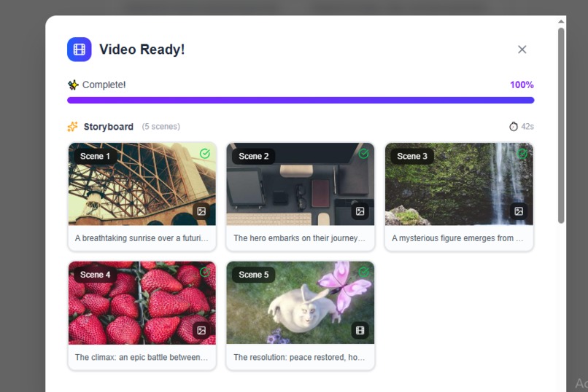
Task: Click the Scene 5 label badge
Action: pyautogui.click(x=253, y=275)
